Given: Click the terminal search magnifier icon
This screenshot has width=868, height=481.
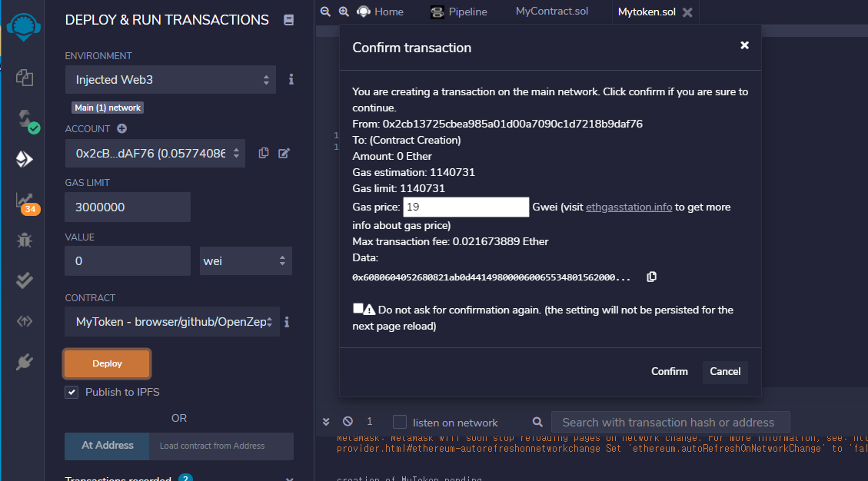Looking at the screenshot, I should pos(537,422).
